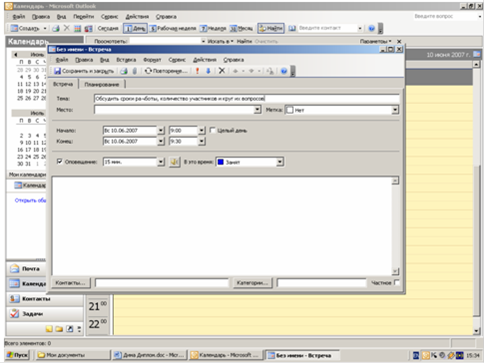485x364 pixels.
Task: Toggle the reminder (Оповещение) checkbox
Action: 59,162
